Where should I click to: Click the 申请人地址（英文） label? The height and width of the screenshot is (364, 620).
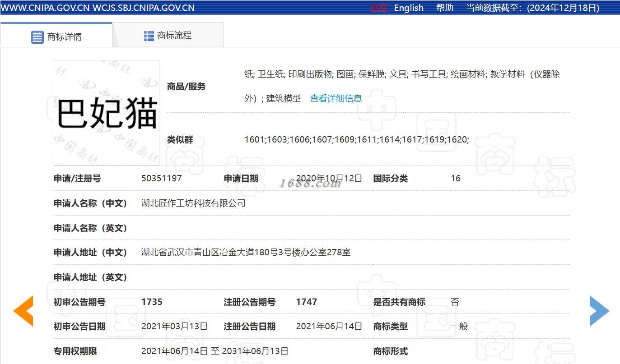point(90,277)
